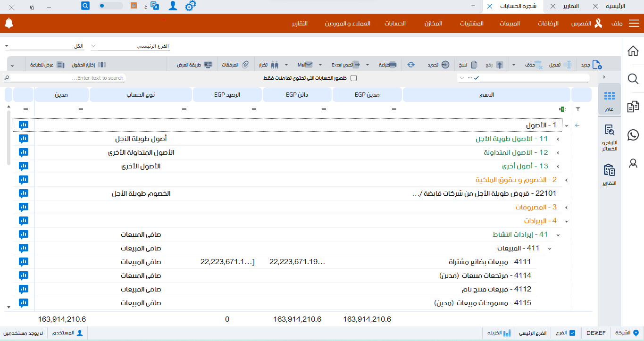
Task: Click the جديد button to add an account
Action: 590,64
